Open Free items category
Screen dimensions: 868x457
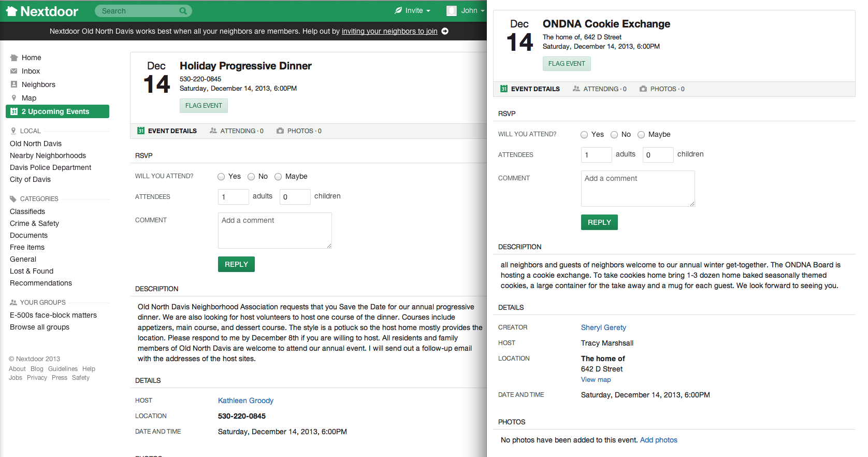pos(27,247)
